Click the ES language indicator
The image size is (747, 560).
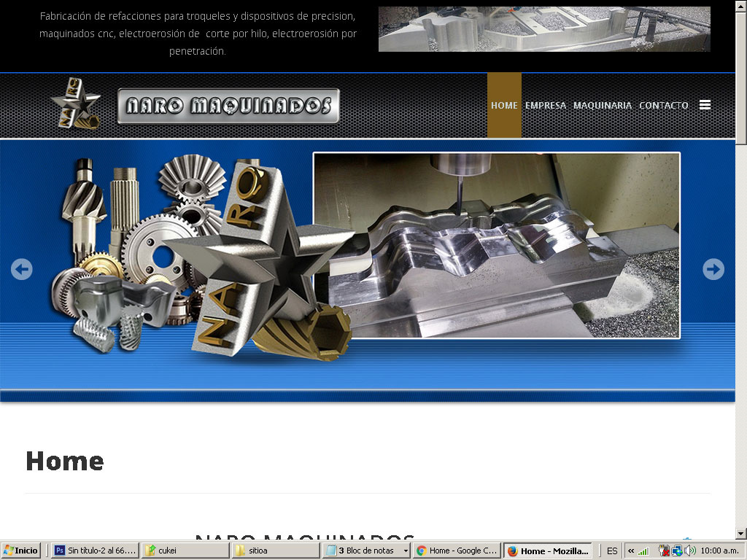click(x=612, y=551)
